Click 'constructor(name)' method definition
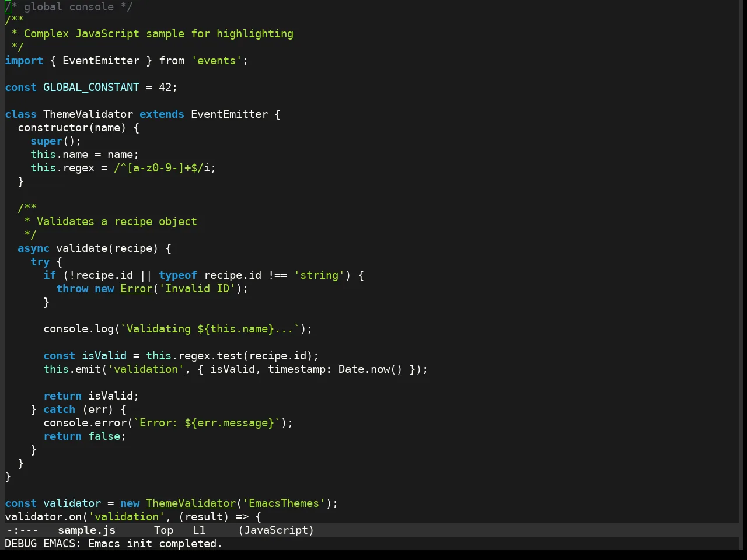The image size is (747, 560). pyautogui.click(x=72, y=128)
